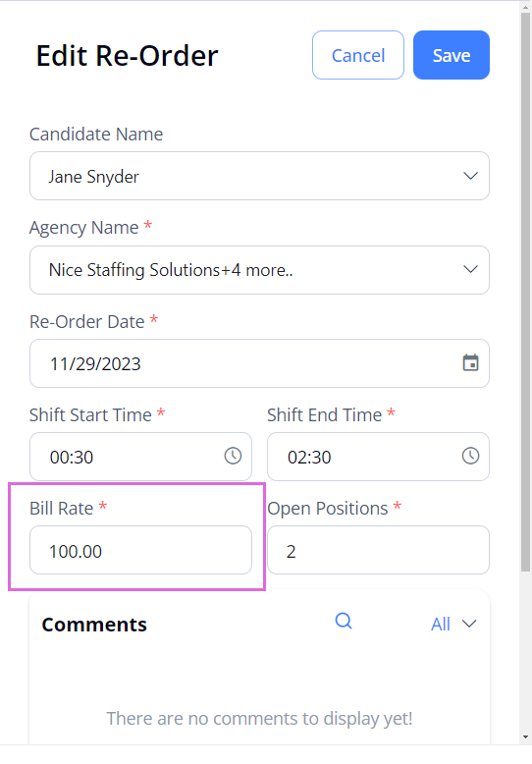Select the Open Positions field showing 2

tap(378, 550)
